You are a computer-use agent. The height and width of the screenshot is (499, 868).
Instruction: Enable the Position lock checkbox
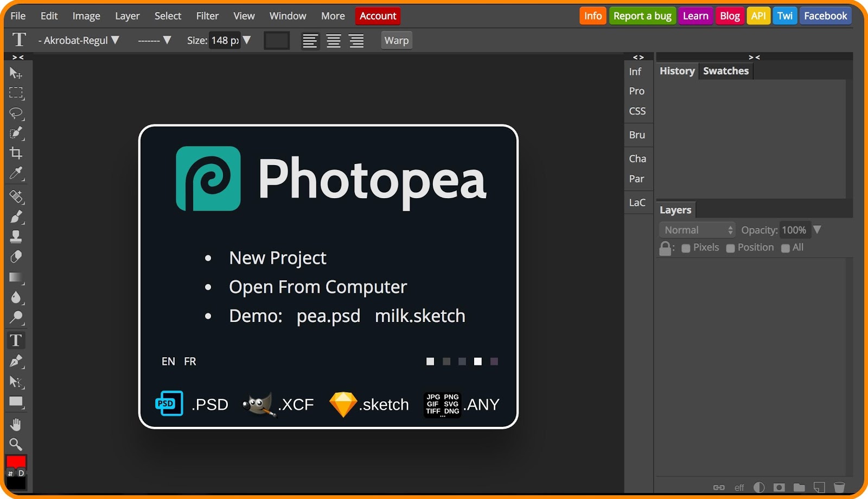tap(730, 248)
